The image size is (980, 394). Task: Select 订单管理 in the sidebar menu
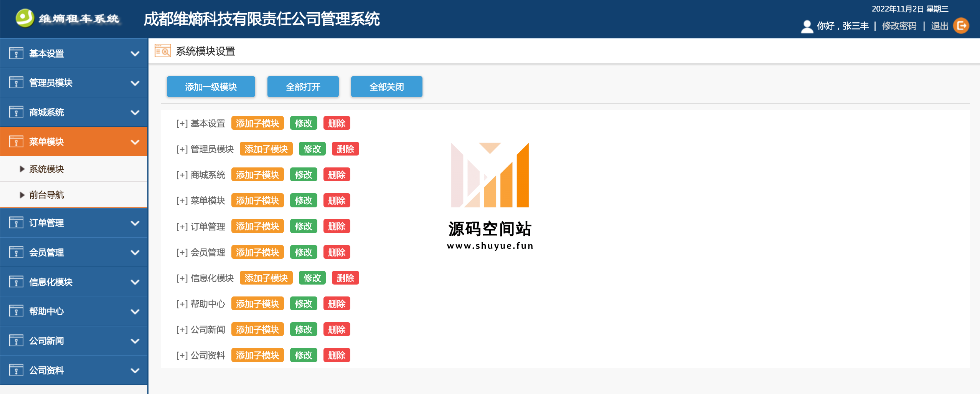[74, 223]
